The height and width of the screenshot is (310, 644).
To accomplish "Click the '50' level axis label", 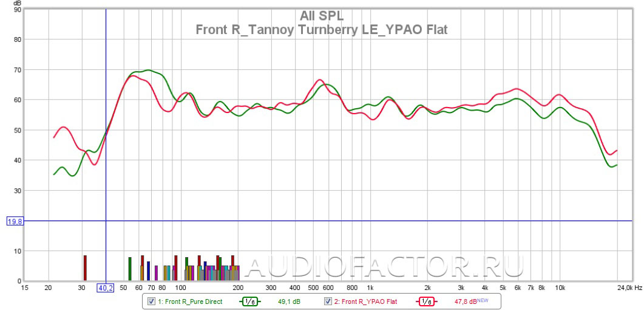I will pyautogui.click(x=17, y=130).
